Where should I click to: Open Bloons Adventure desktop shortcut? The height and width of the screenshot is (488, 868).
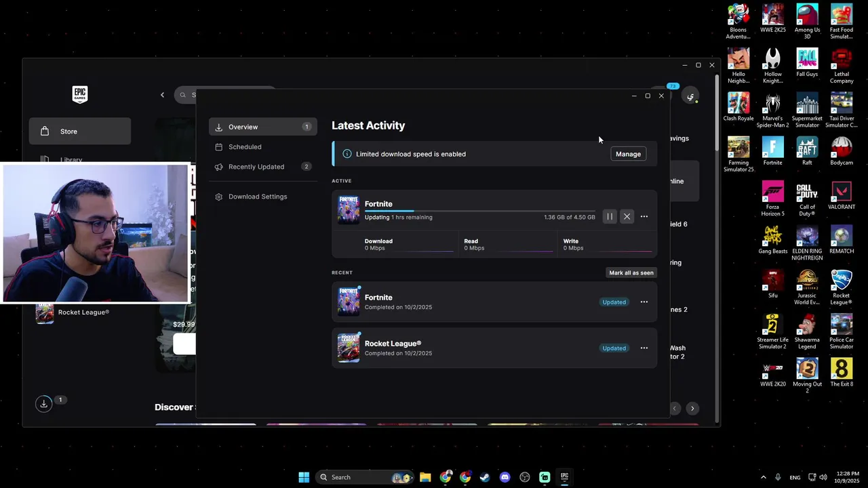738,22
